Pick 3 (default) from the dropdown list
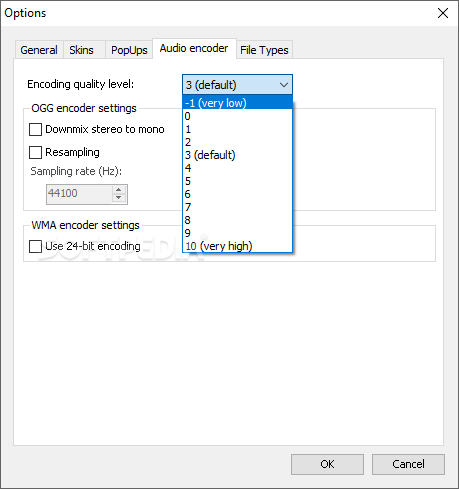This screenshot has height=489, width=459. [238, 155]
